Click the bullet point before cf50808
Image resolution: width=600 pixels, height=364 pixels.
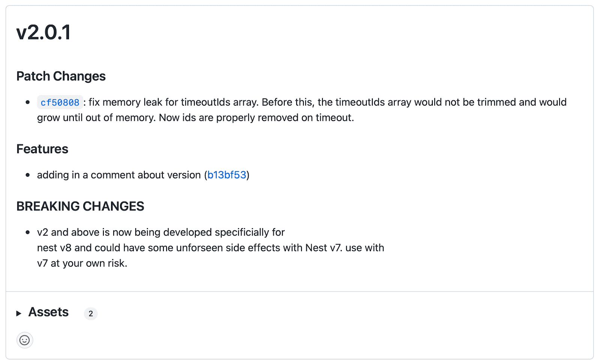28,102
